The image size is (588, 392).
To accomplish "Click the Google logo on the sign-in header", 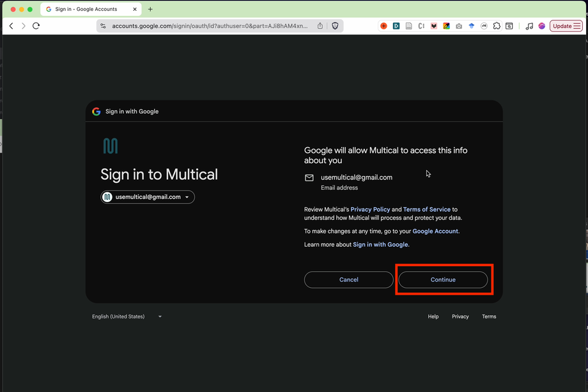I will click(x=96, y=111).
